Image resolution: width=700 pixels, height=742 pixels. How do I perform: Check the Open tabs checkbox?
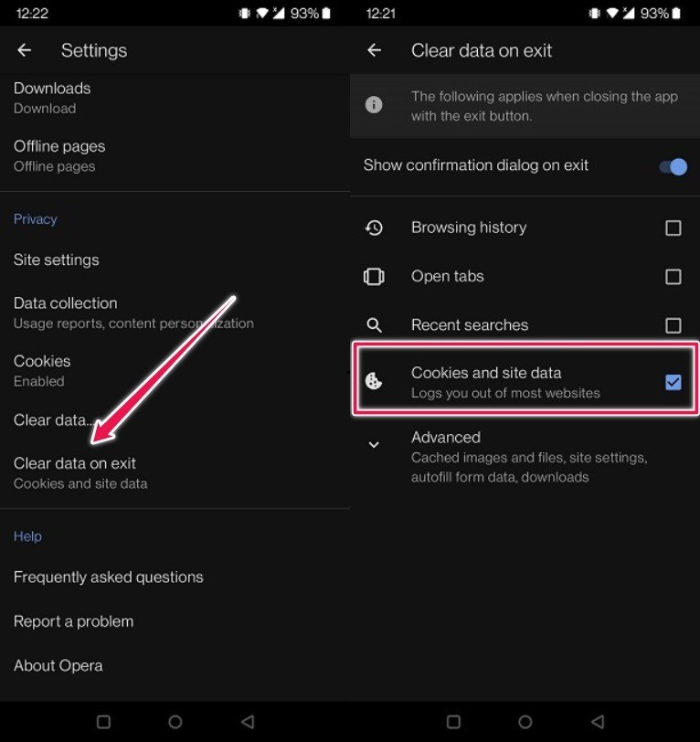[673, 276]
